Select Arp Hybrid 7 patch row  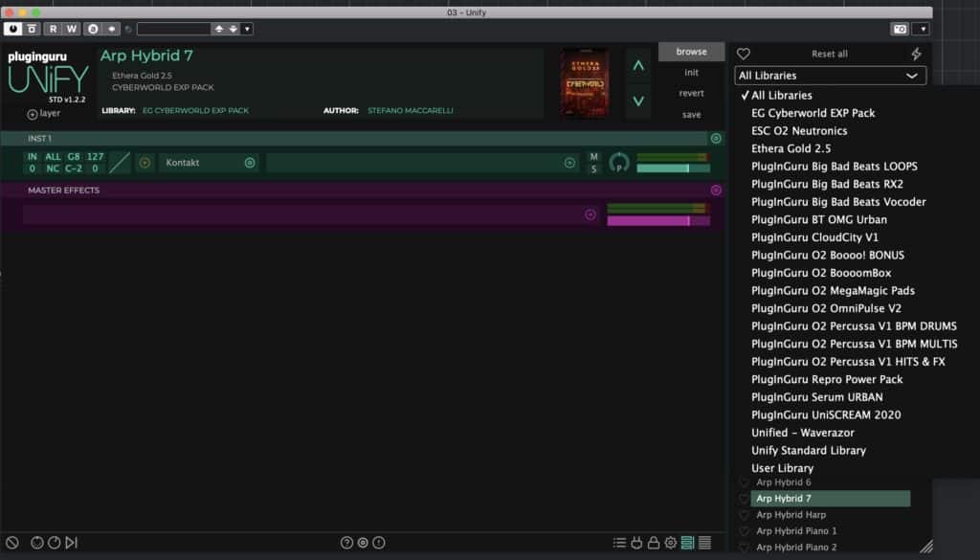830,498
